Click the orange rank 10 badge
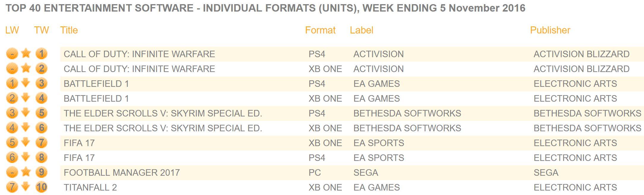The image size is (644, 195). pos(41,187)
